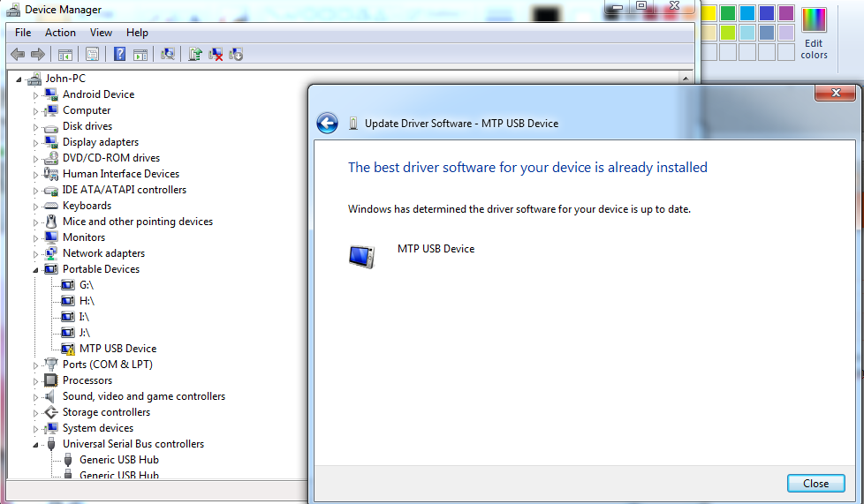Select the Computer label in tree
864x504 pixels.
click(x=87, y=110)
